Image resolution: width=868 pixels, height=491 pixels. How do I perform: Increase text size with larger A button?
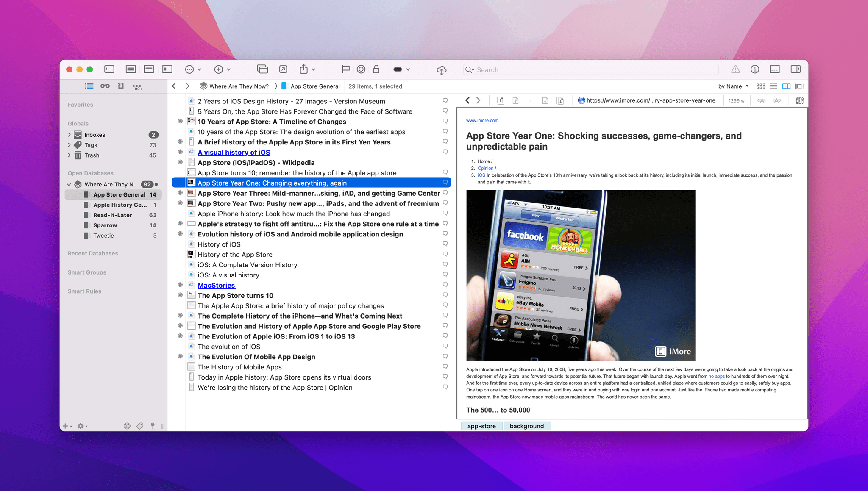click(x=777, y=100)
